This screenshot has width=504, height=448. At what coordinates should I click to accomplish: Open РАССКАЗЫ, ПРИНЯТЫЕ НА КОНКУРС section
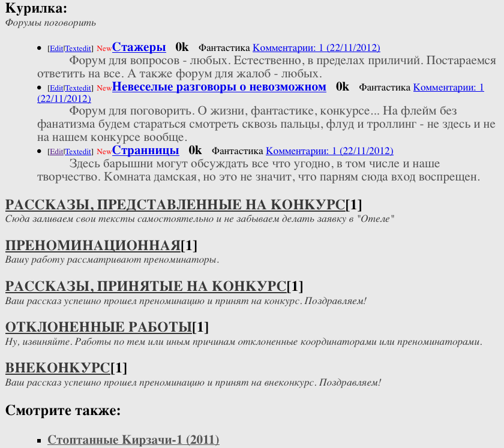tap(146, 286)
